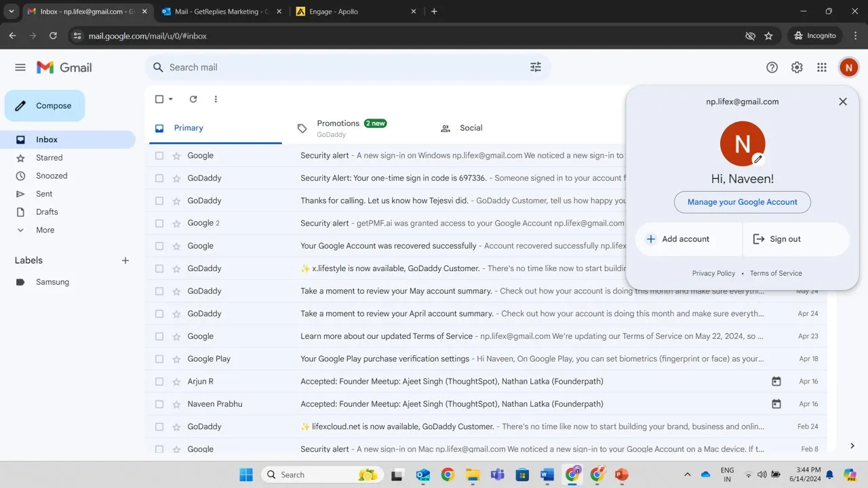
Task: Star the Arjun R email
Action: (x=176, y=381)
